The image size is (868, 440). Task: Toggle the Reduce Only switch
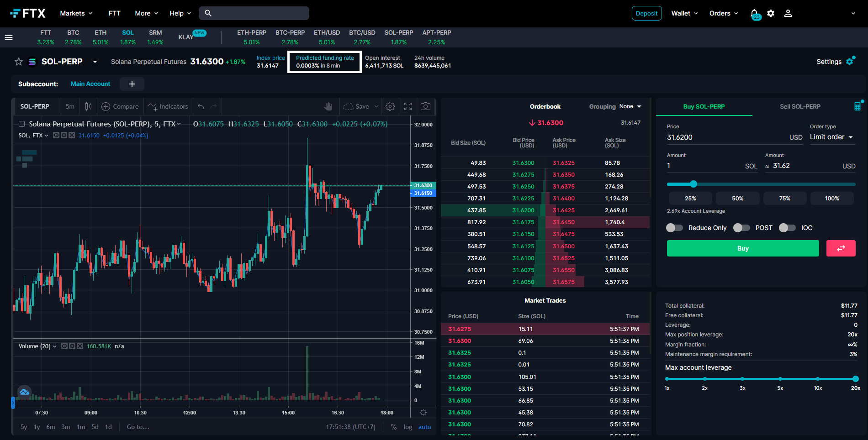[674, 228]
